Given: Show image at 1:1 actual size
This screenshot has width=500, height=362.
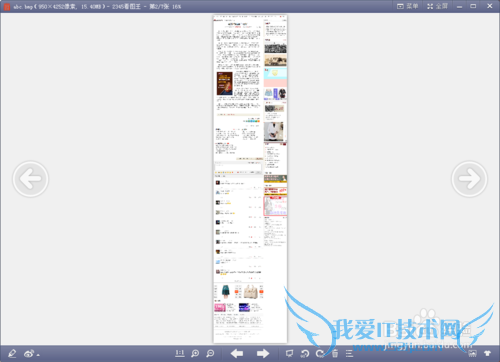Looking at the screenshot, I should coord(180,353).
